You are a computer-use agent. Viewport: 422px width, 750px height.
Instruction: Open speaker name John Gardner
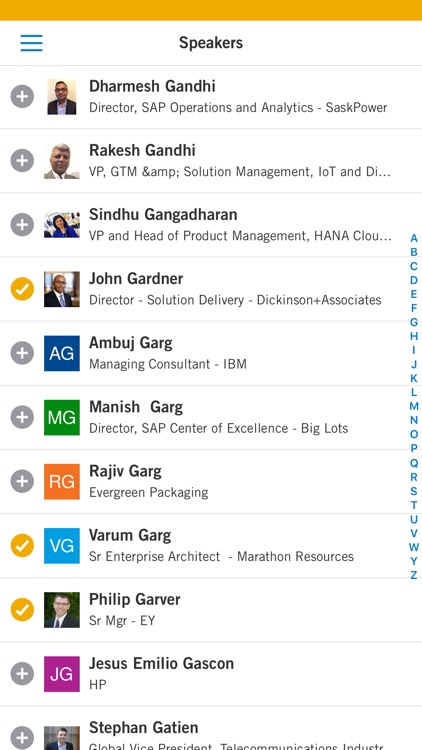136,278
